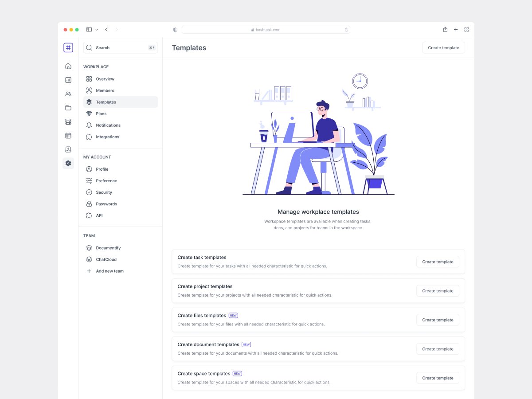Viewport: 532px width, 399px height.
Task: Create template for task templates row
Action: [x=438, y=262]
